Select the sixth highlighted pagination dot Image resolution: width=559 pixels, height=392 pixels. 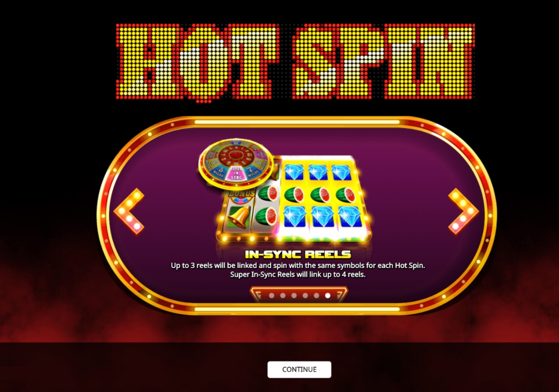(x=328, y=296)
